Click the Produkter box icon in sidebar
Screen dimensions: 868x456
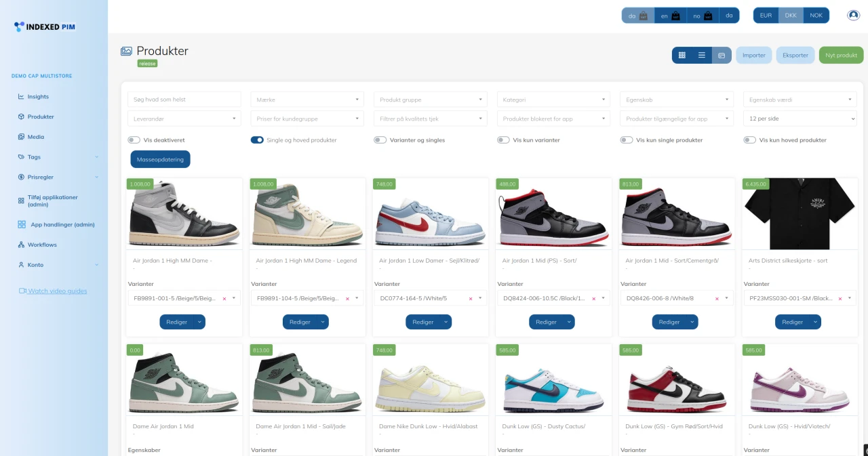click(x=21, y=117)
